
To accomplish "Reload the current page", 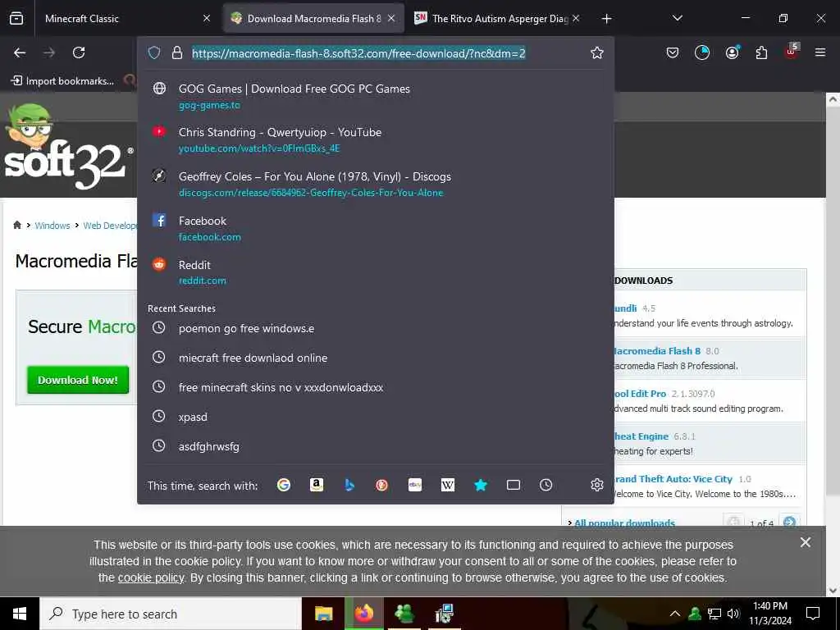I will coord(79,52).
